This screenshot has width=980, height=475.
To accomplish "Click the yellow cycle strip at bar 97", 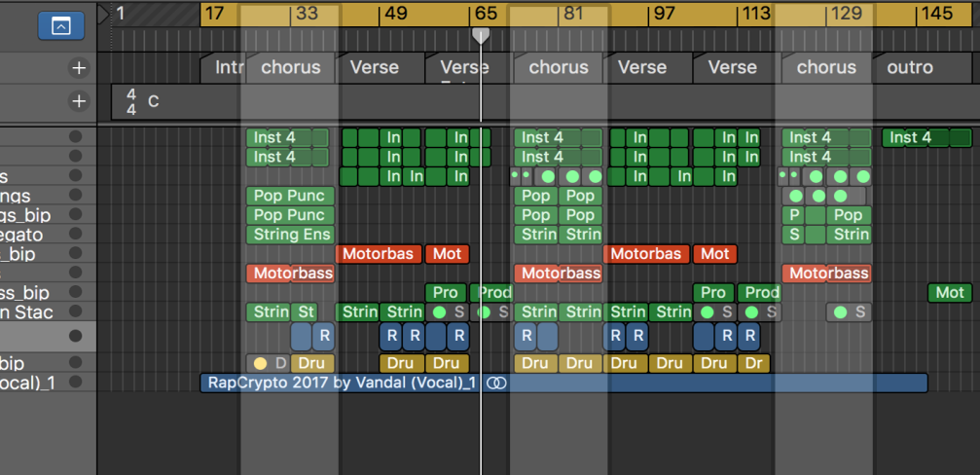I will pos(665,15).
